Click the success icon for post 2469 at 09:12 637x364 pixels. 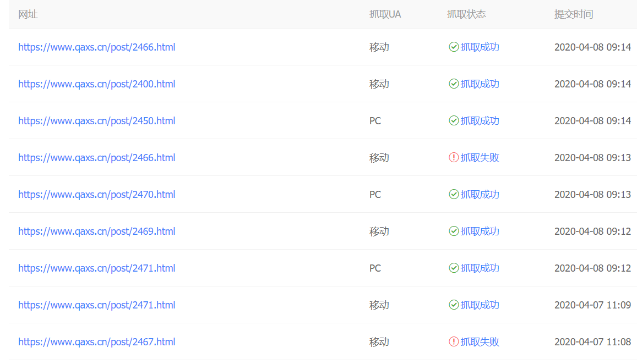pyautogui.click(x=453, y=231)
